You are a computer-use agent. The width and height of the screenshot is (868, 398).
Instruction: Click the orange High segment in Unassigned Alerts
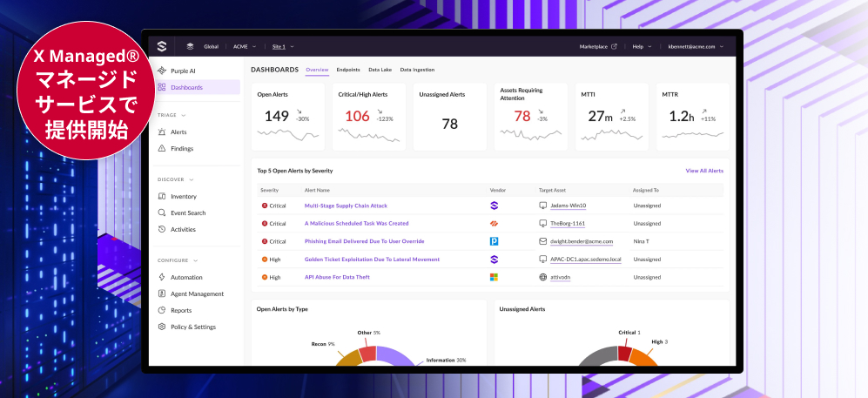click(x=643, y=358)
